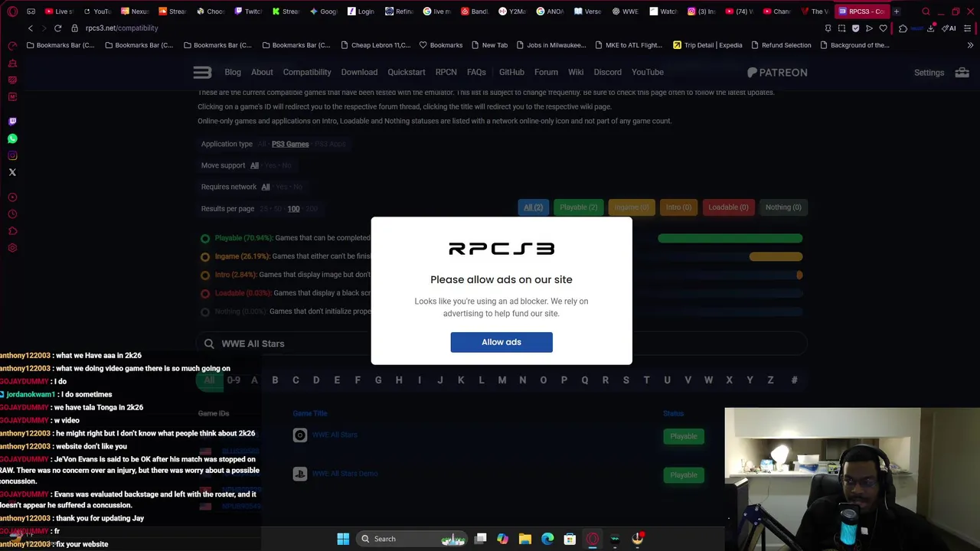Image resolution: width=980 pixels, height=551 pixels.
Task: Open a new tab with the plus icon
Action: click(x=897, y=11)
